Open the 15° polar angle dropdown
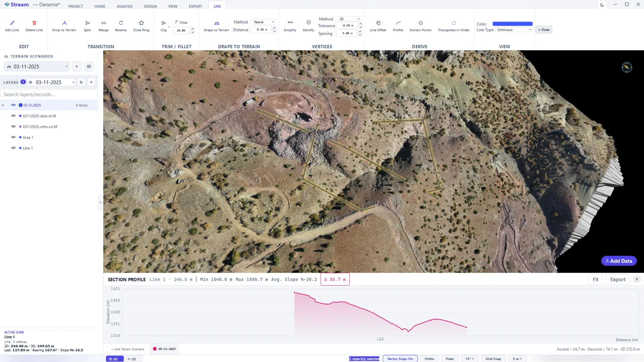The height and width of the screenshot is (362, 644). (470, 359)
